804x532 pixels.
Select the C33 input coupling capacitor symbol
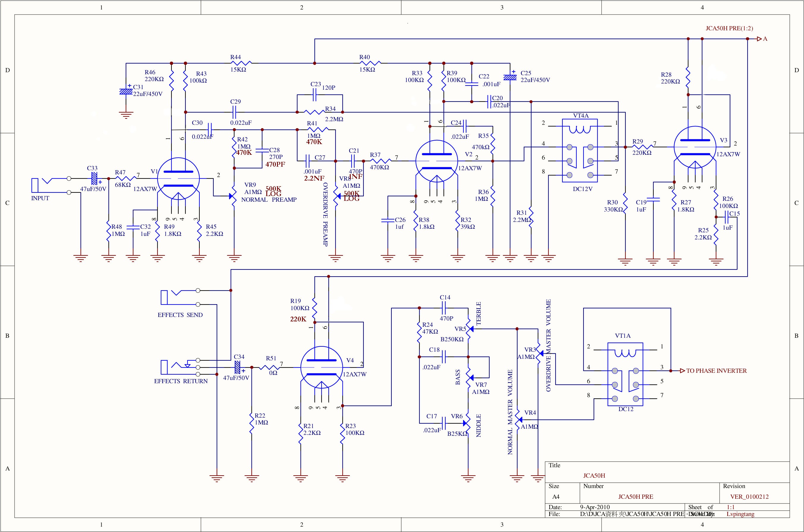(95, 179)
